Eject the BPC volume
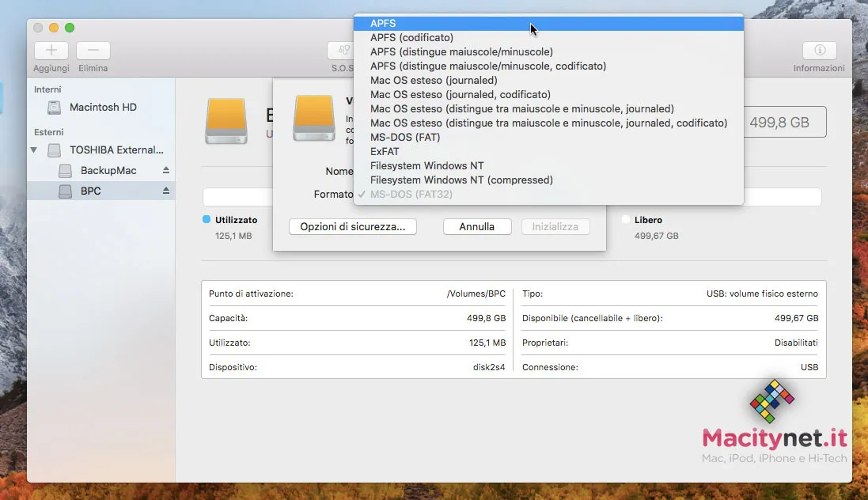 pyautogui.click(x=165, y=191)
